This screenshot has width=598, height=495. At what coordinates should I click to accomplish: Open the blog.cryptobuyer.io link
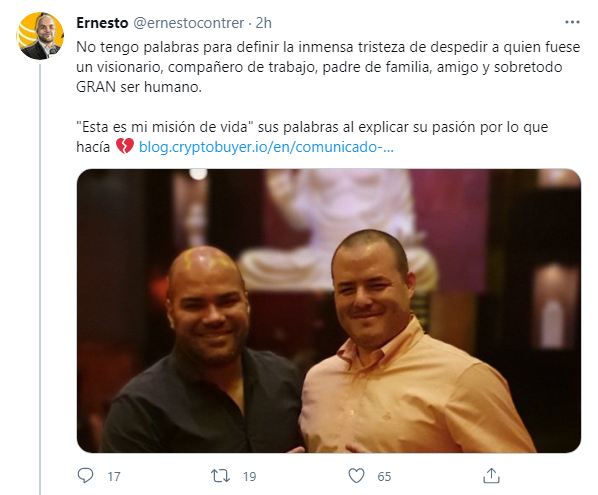point(266,147)
